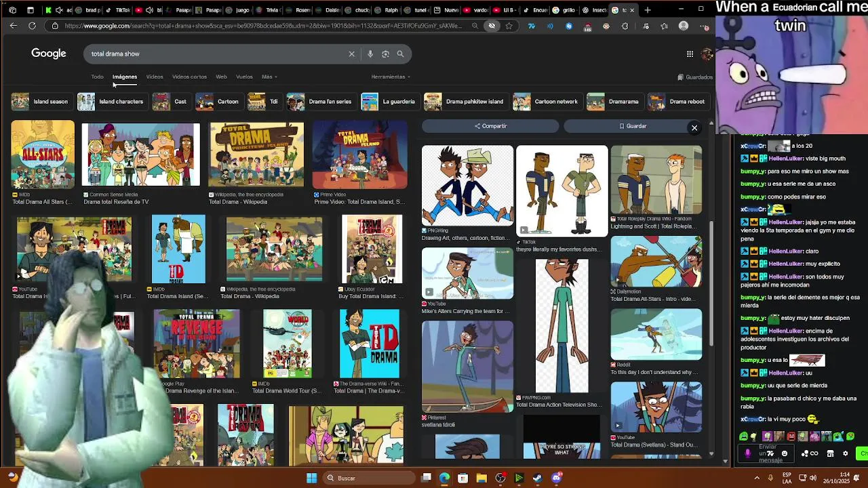Click Guardar save button
The image size is (868, 488).
[633, 126]
